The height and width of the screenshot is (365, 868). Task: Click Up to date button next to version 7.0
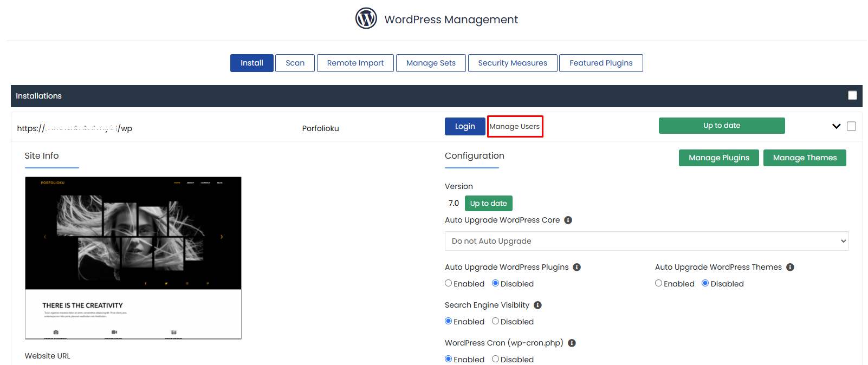pyautogui.click(x=488, y=203)
